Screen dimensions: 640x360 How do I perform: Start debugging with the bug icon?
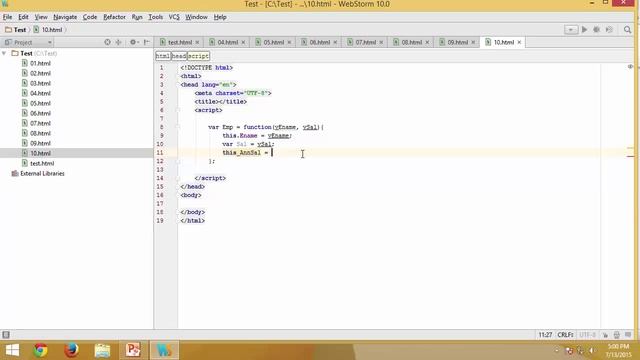[597, 30]
